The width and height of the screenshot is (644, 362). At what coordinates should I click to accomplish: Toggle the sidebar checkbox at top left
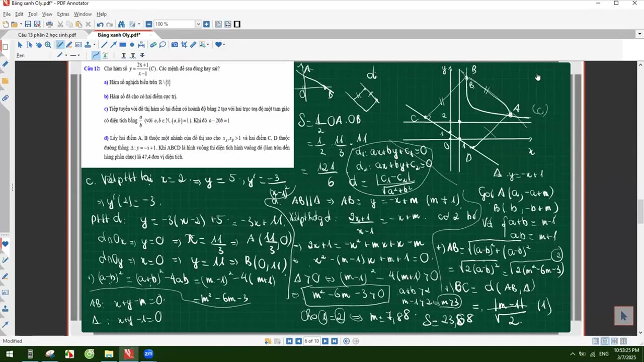5,47
